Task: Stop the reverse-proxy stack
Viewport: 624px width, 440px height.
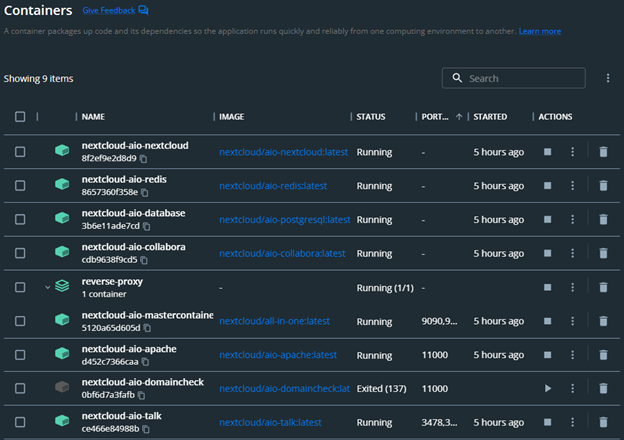Action: pos(548,287)
